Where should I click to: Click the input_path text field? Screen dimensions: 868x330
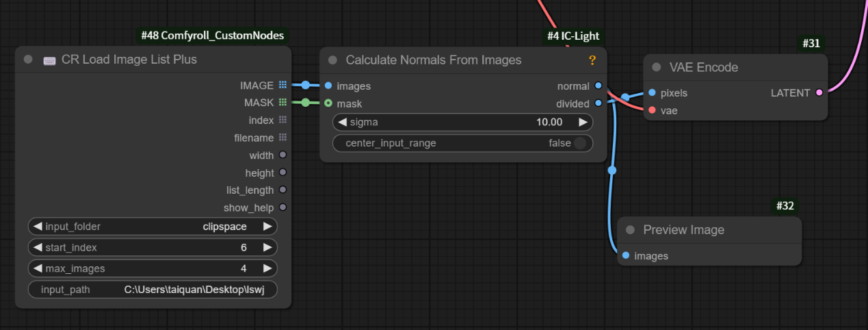coord(153,290)
